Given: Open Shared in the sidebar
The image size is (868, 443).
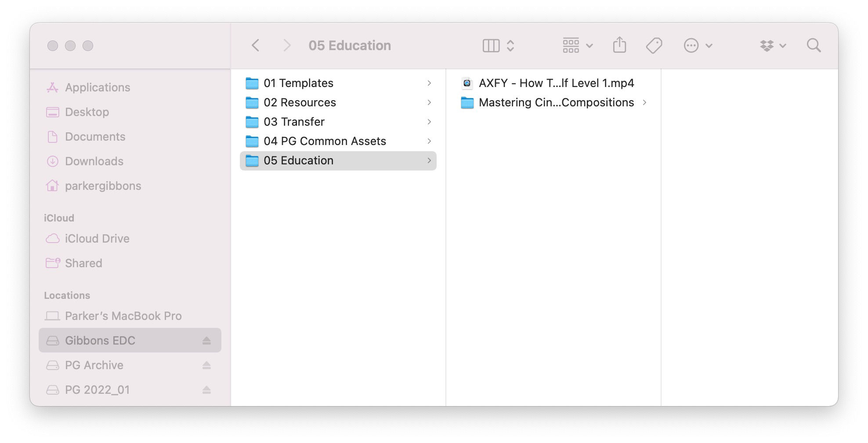Looking at the screenshot, I should click(x=130, y=263).
